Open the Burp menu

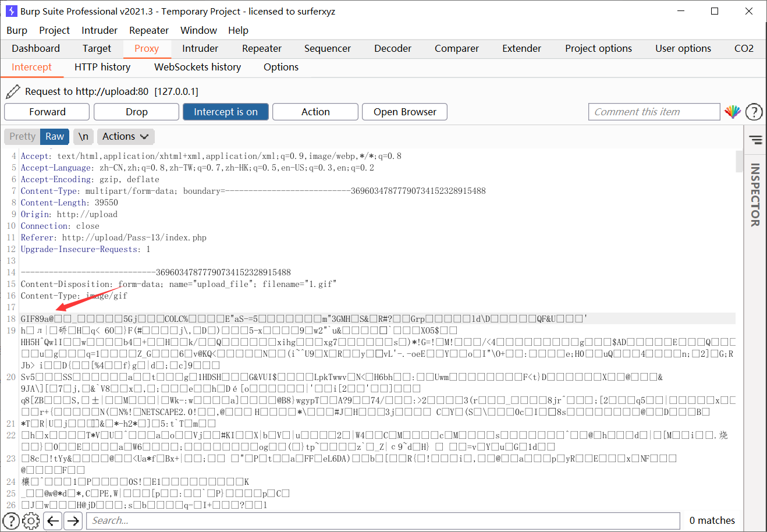pyautogui.click(x=17, y=30)
